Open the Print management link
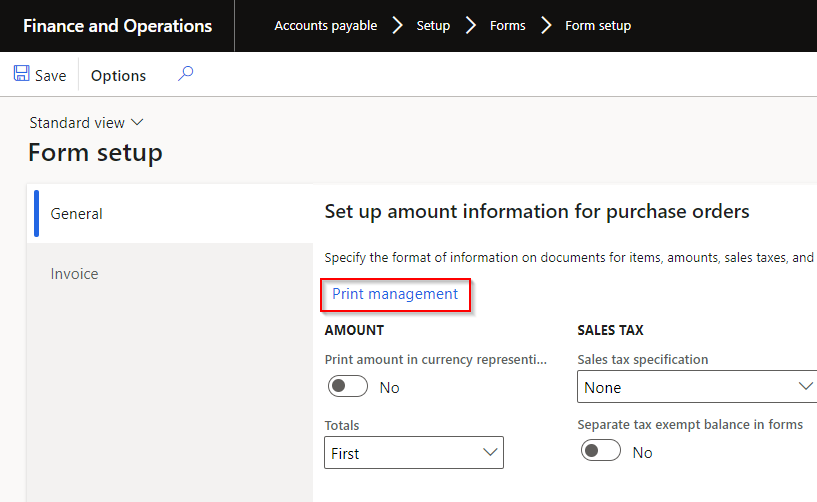The height and width of the screenshot is (502, 817). click(395, 294)
